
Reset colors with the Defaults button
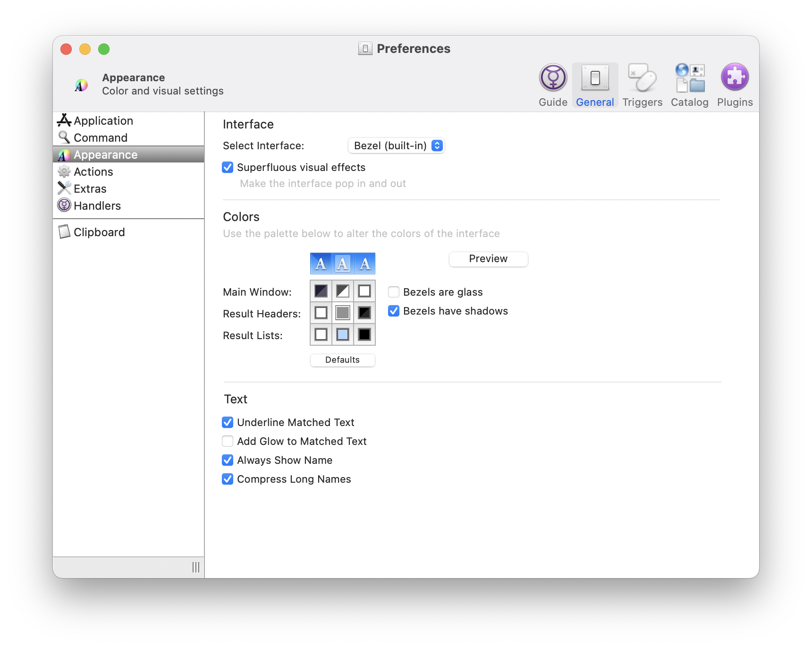[x=342, y=360]
